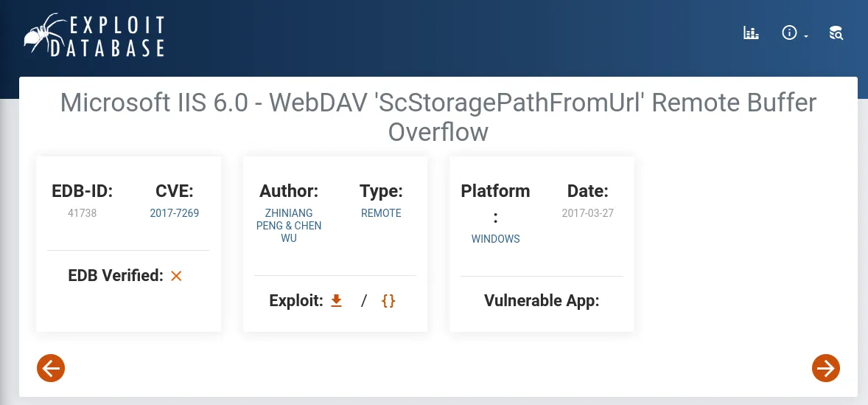Filter by WINDOWS platform link

point(495,239)
